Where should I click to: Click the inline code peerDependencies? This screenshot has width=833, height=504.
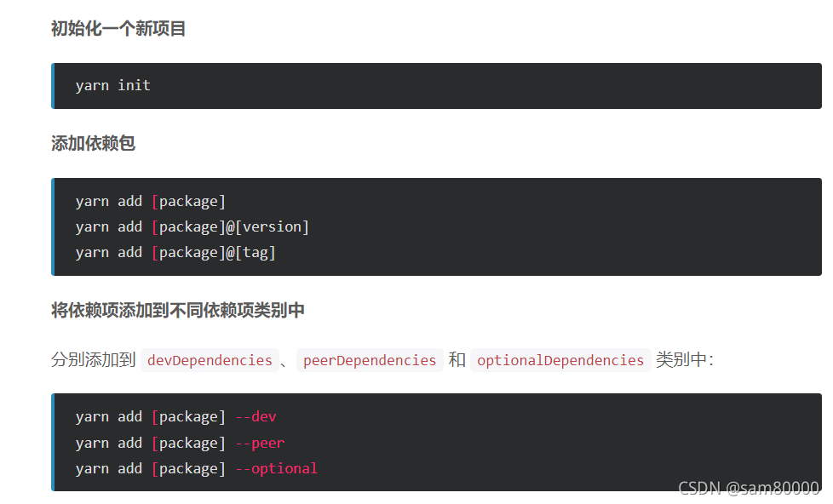pos(370,360)
